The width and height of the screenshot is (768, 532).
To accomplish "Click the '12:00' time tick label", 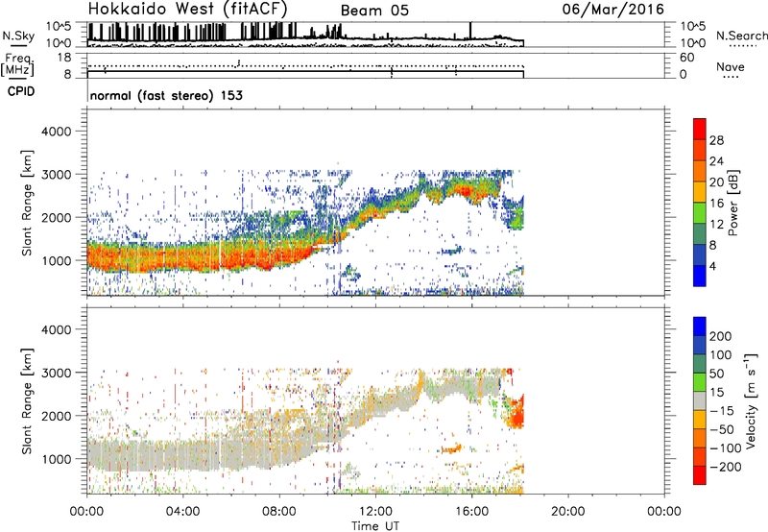I will tap(375, 512).
